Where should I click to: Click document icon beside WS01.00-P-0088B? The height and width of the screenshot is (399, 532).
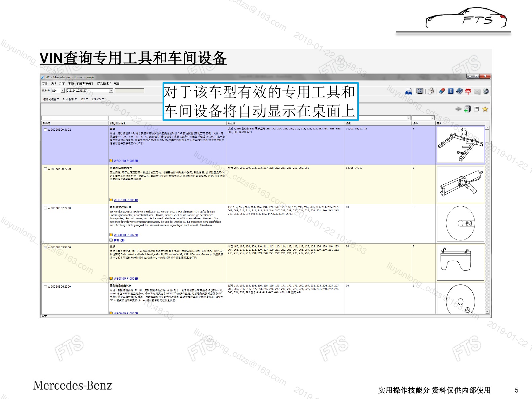[x=111, y=160]
